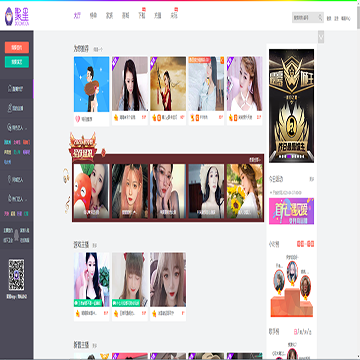Image resolution: width=360 pixels, height=360 pixels.
Task: Click the magnifier icon in search box
Action: click(x=320, y=18)
